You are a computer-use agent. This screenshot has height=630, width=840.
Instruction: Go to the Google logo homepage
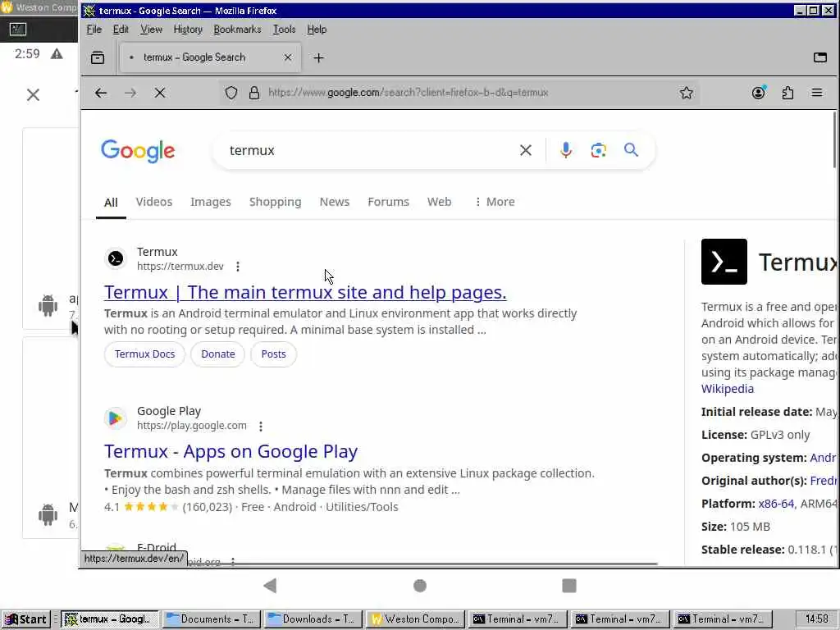coord(138,151)
